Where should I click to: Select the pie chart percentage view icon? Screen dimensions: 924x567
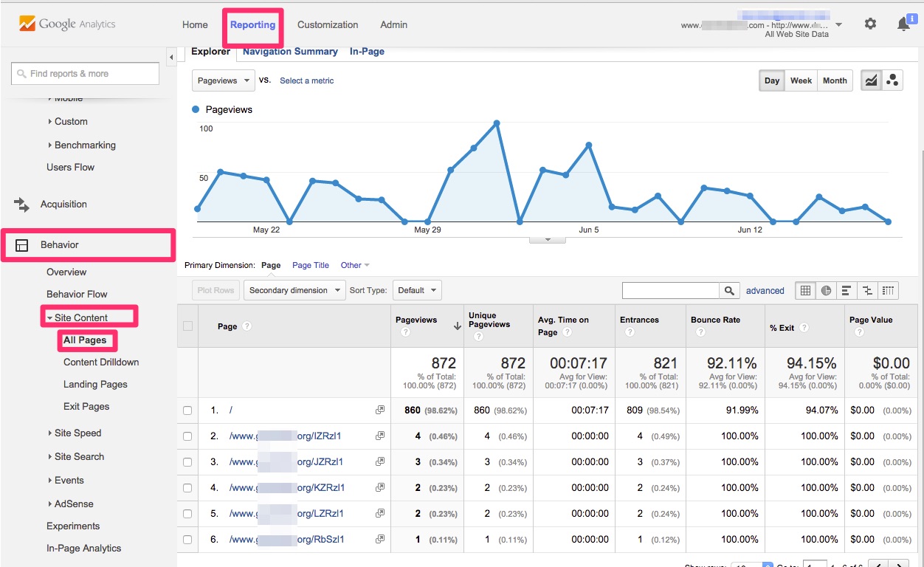pyautogui.click(x=826, y=290)
